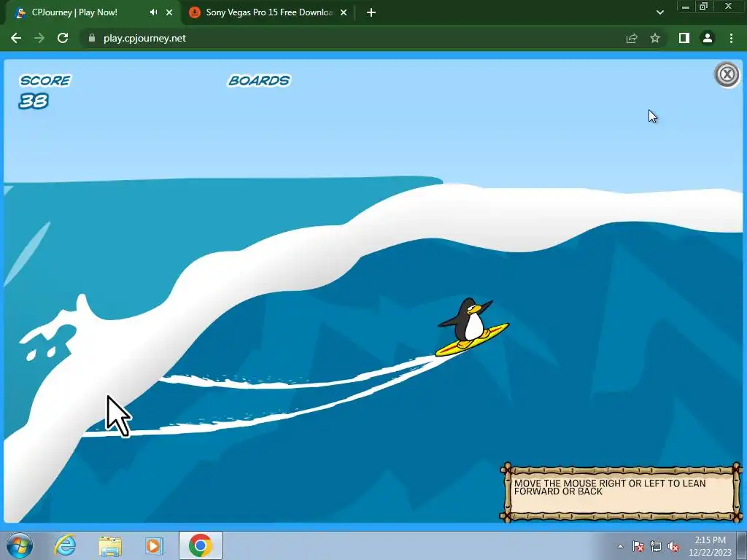This screenshot has height=560, width=747.
Task: Click the BOARDS label in the game
Action: coord(259,80)
